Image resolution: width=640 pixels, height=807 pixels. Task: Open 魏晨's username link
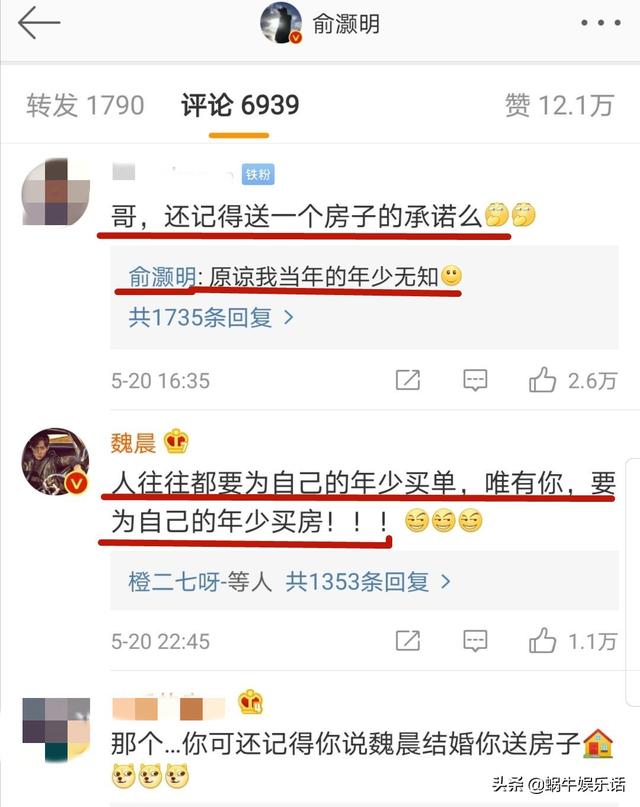pos(133,443)
